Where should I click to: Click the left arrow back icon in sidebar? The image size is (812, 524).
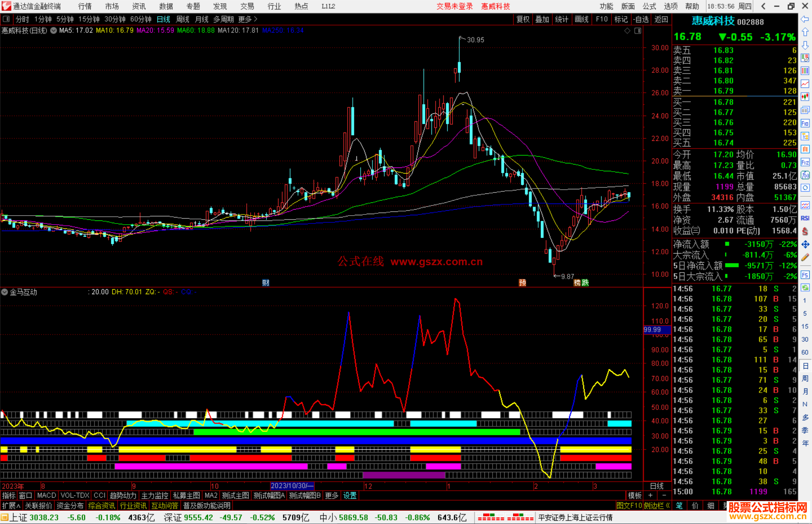point(805,19)
